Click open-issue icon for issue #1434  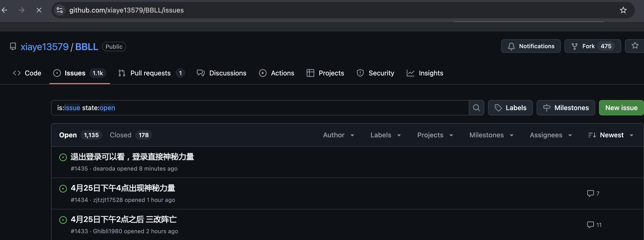pos(63,188)
